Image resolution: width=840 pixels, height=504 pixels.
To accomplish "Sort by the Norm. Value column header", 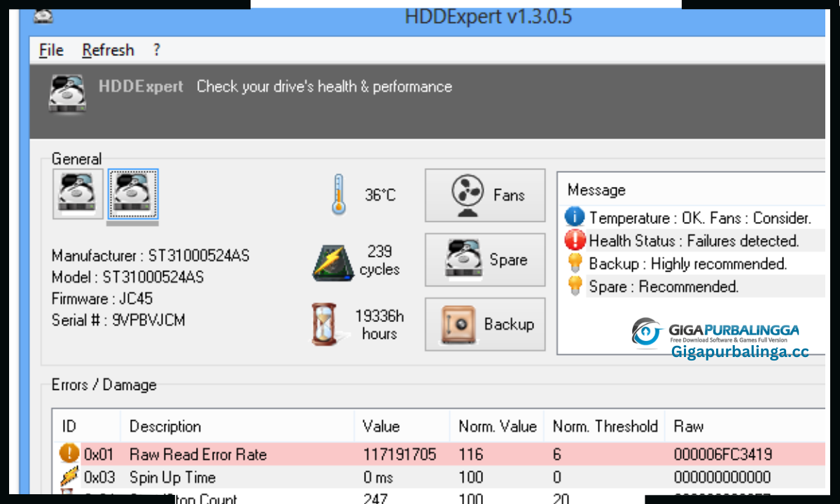I will point(497,426).
